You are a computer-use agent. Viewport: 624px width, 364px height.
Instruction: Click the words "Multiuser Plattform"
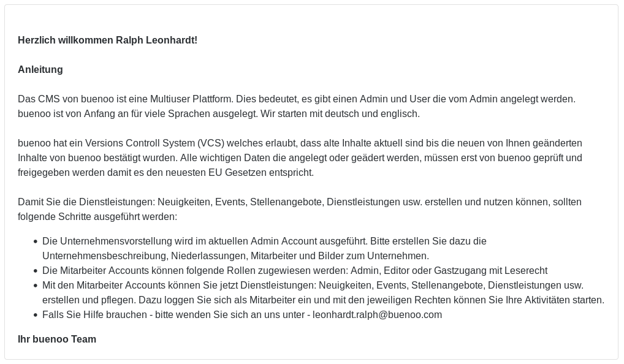pyautogui.click(x=191, y=99)
